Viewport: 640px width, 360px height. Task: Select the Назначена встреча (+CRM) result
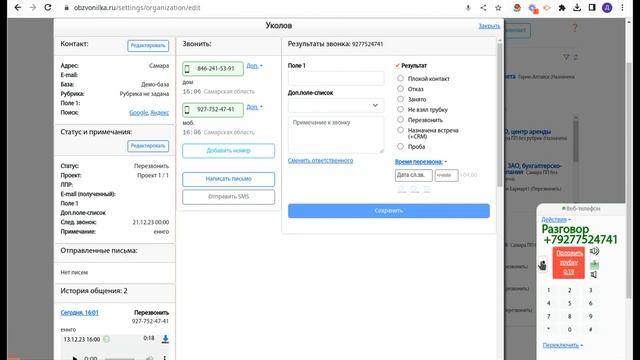pos(400,130)
